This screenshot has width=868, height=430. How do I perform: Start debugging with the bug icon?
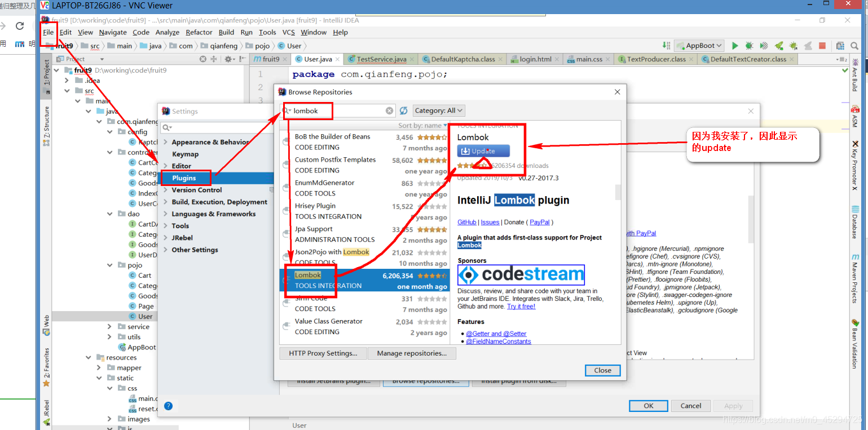point(749,46)
